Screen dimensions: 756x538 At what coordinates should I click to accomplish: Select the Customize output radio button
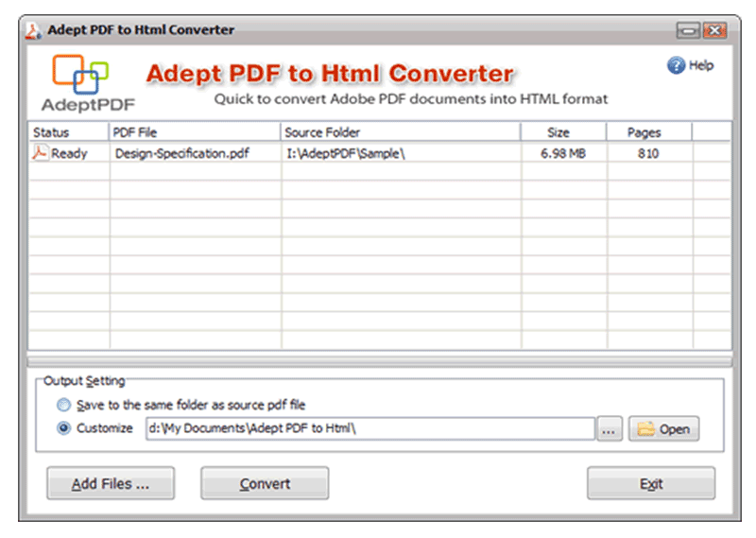coord(63,428)
